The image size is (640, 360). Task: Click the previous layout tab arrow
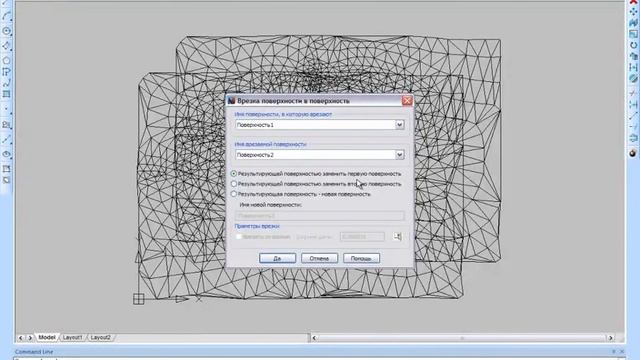(21, 338)
